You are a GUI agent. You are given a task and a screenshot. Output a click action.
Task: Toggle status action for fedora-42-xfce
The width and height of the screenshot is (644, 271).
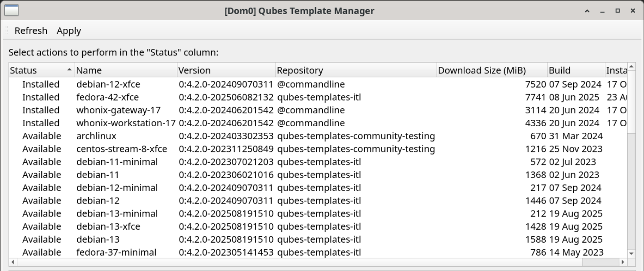point(41,97)
